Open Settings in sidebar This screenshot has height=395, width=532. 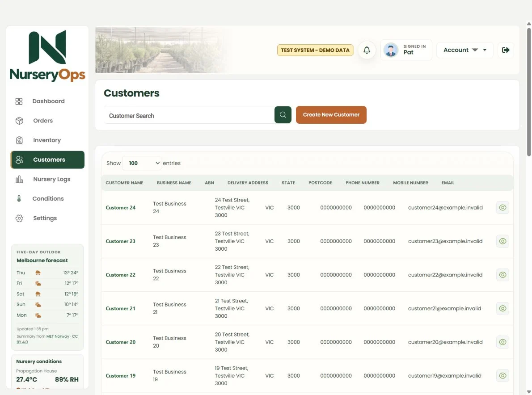point(47,219)
